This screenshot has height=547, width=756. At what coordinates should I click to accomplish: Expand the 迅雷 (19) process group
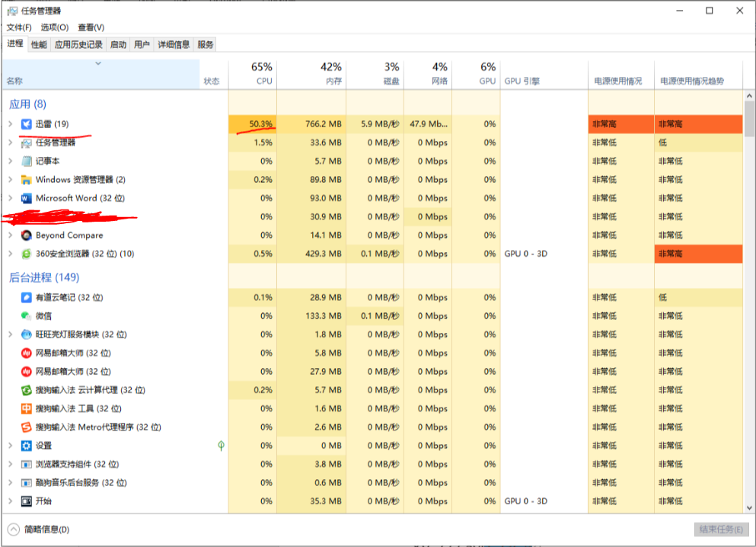11,124
